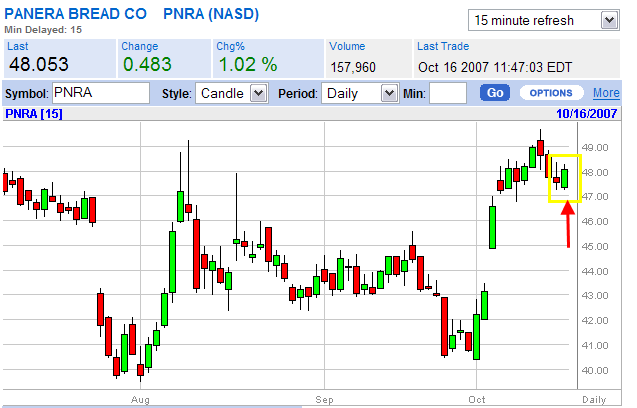Image resolution: width=637 pixels, height=408 pixels.
Task: Click the Sep label on time axis
Action: pos(324,399)
